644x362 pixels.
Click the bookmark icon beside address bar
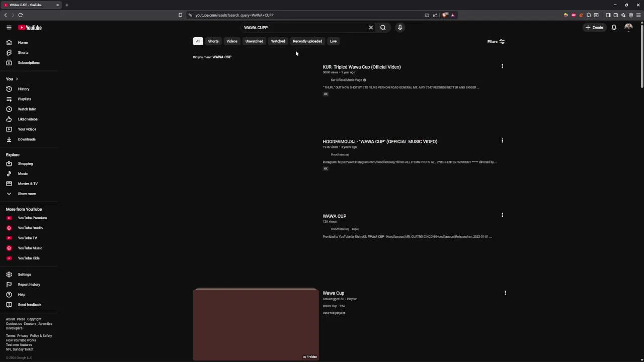pyautogui.click(x=180, y=15)
